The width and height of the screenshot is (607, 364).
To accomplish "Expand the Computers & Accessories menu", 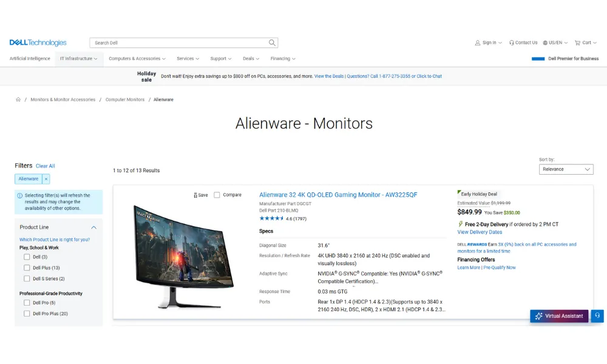I will (x=137, y=59).
